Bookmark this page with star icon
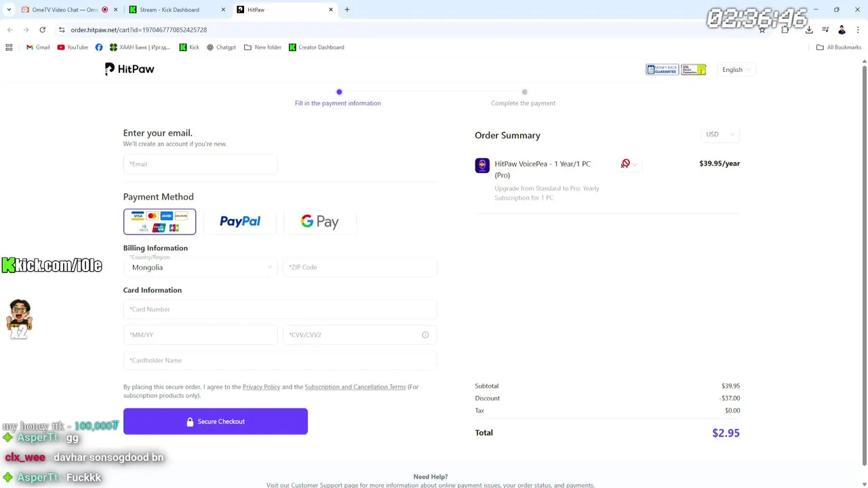Image resolution: width=868 pixels, height=488 pixels. [762, 30]
